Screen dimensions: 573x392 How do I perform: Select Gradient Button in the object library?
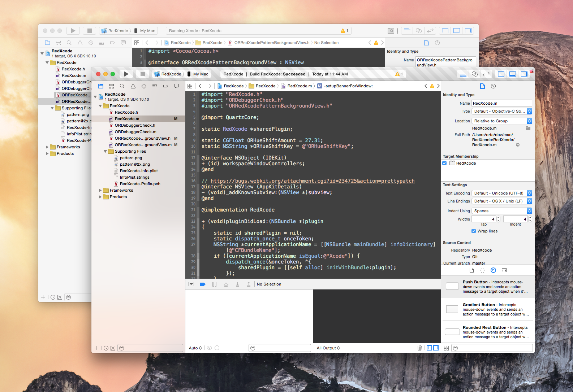pos(488,309)
